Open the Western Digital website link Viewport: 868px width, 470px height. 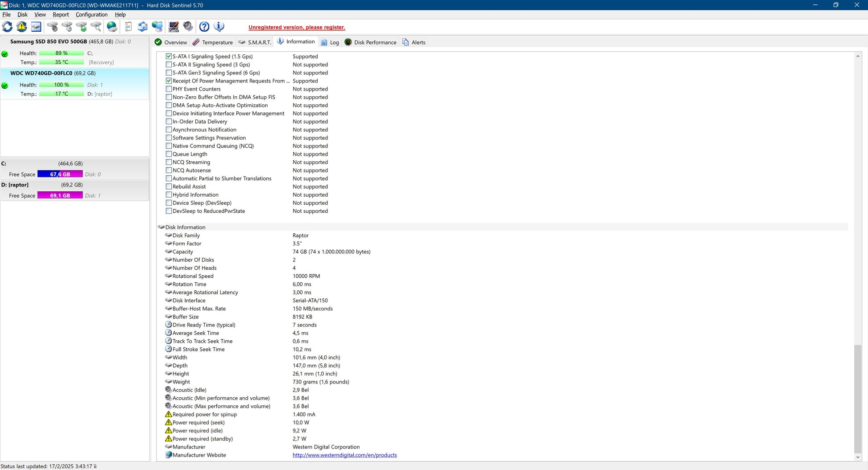pyautogui.click(x=344, y=455)
